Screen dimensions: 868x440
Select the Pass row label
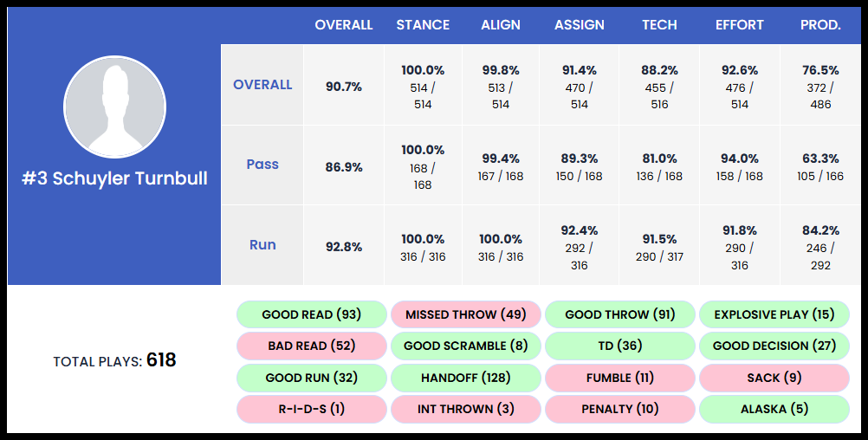pyautogui.click(x=262, y=165)
